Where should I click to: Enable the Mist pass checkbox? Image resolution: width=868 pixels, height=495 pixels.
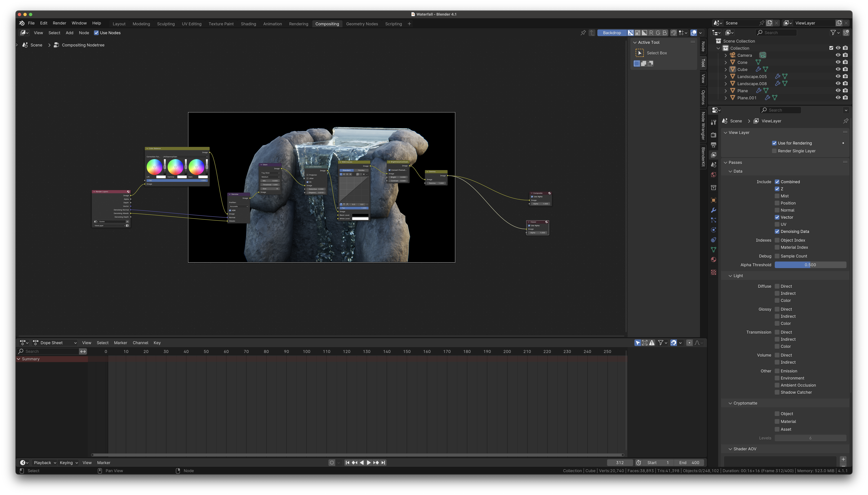777,196
